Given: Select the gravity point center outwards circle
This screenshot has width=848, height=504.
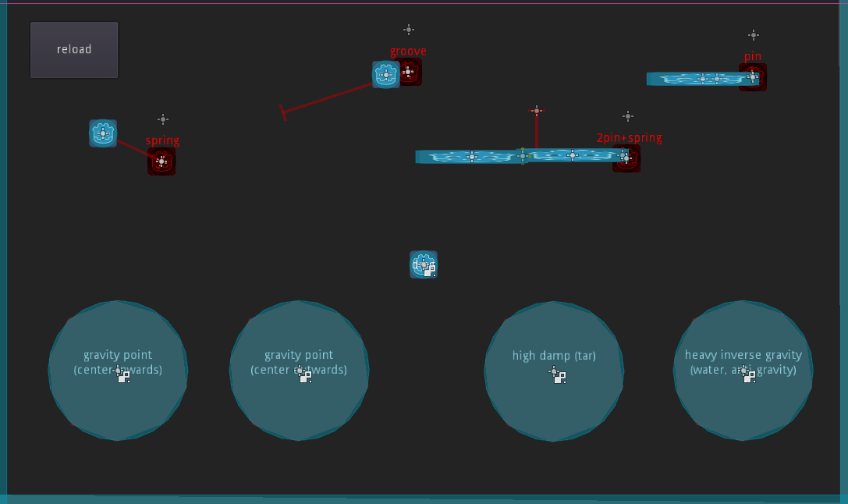Looking at the screenshot, I should pos(299,371).
